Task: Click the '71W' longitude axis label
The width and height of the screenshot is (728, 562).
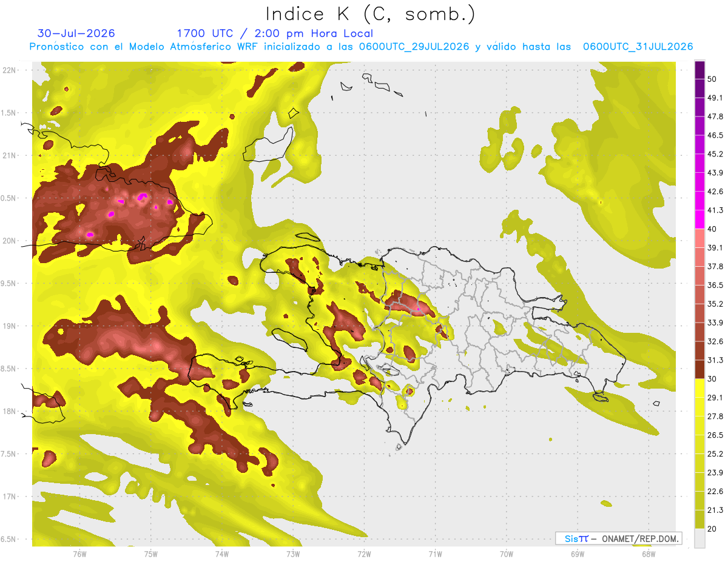Action: pyautogui.click(x=435, y=554)
